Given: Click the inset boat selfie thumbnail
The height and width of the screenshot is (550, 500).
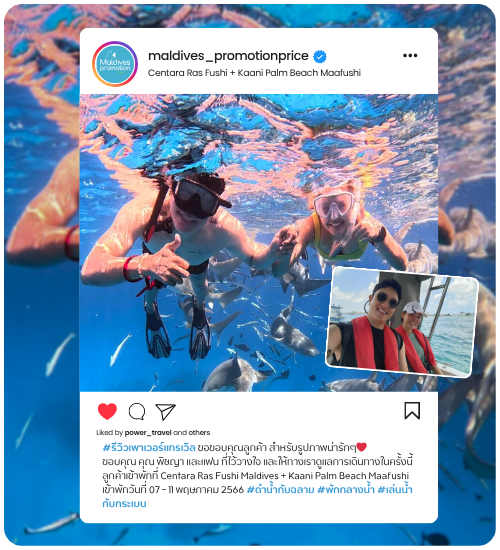Looking at the screenshot, I should click(x=402, y=322).
